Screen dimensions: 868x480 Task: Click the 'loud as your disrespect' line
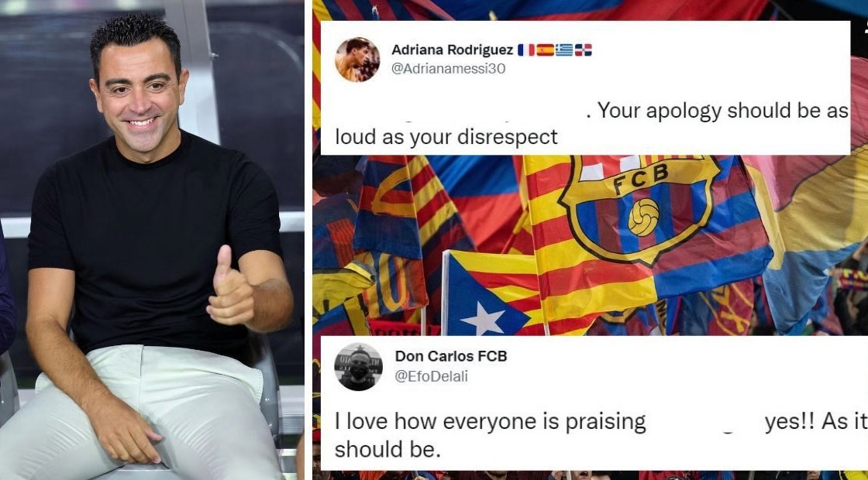point(446,136)
